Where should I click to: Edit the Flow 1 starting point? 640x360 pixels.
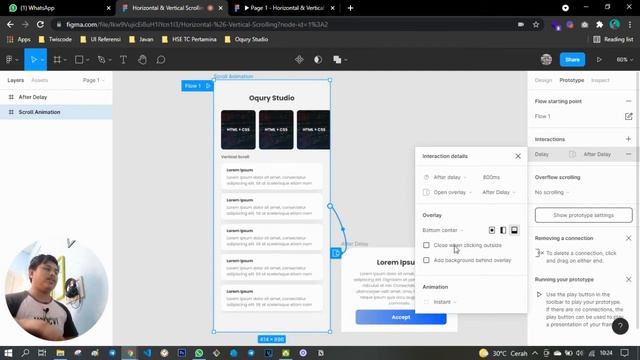tap(628, 116)
